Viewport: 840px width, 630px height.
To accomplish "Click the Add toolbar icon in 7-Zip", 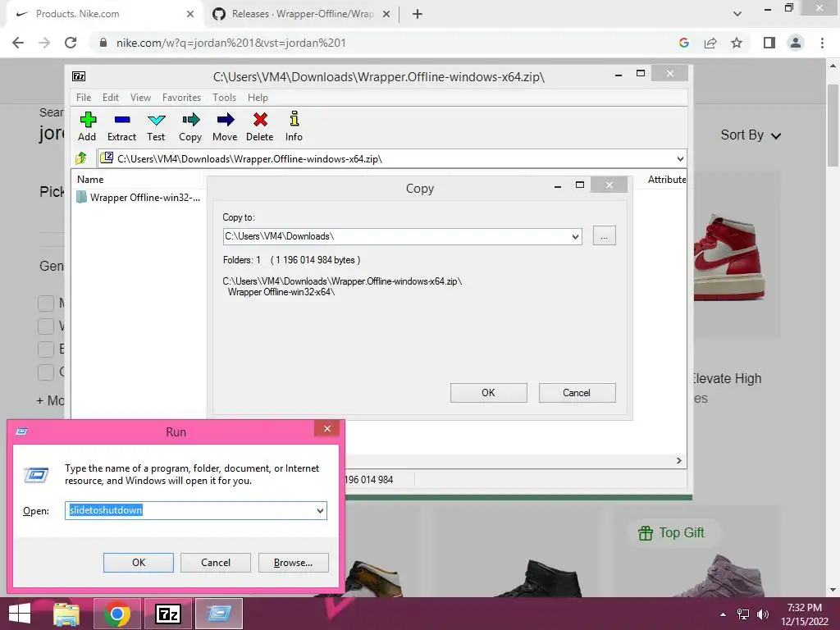I will (87, 126).
